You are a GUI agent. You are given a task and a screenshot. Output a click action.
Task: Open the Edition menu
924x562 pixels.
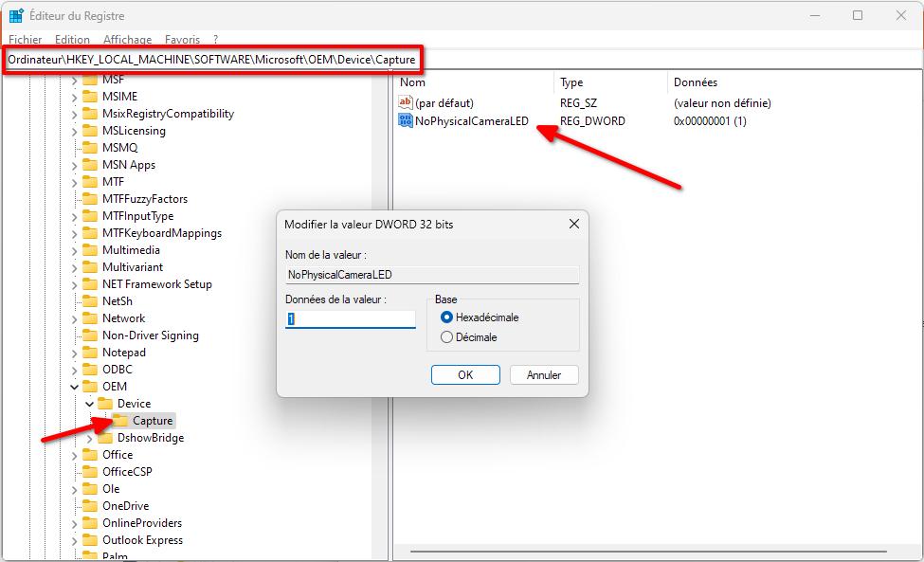[72, 40]
